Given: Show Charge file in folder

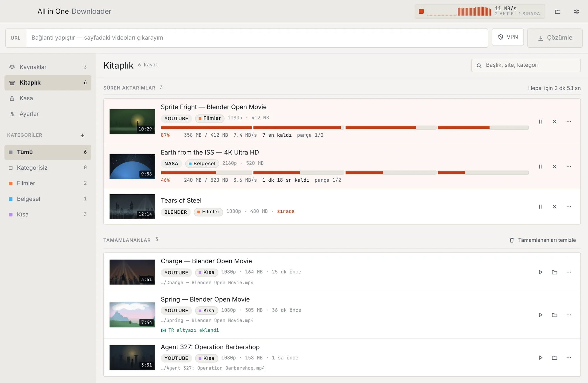Looking at the screenshot, I should coord(554,272).
